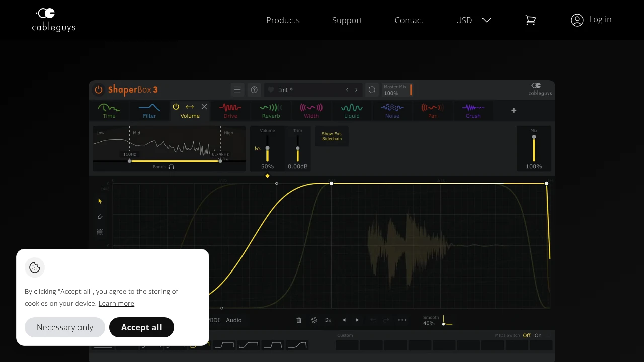
Task: Open the Learn more cookie link
Action: (x=116, y=303)
